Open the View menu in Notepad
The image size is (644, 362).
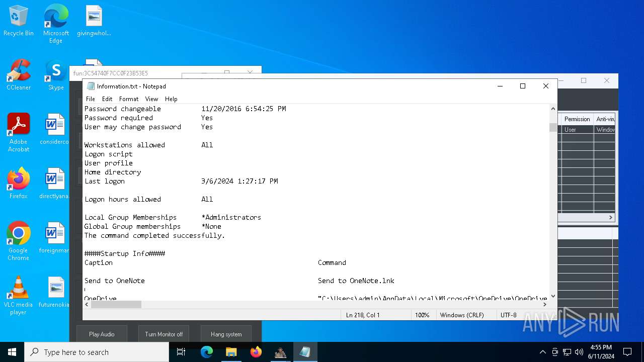pos(151,99)
